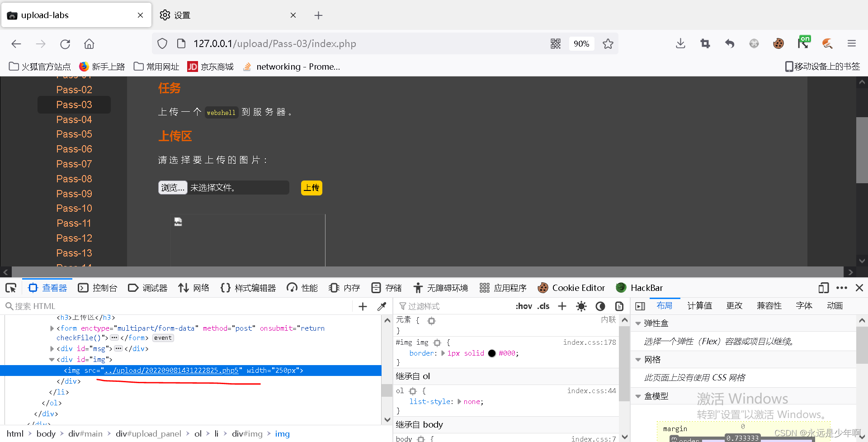Use the eyedropper color picker
This screenshot has height=442, width=868.
[382, 307]
